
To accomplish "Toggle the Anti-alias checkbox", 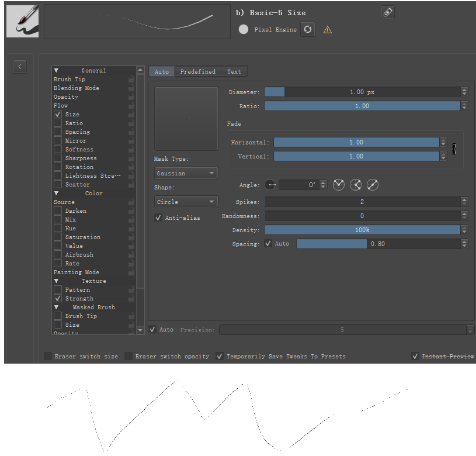I will click(158, 217).
